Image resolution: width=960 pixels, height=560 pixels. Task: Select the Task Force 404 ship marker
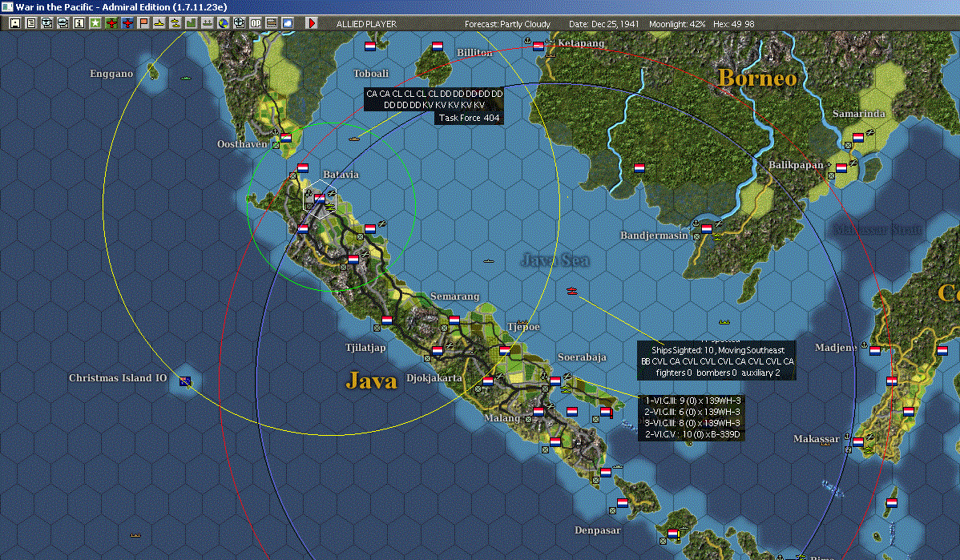(354, 139)
